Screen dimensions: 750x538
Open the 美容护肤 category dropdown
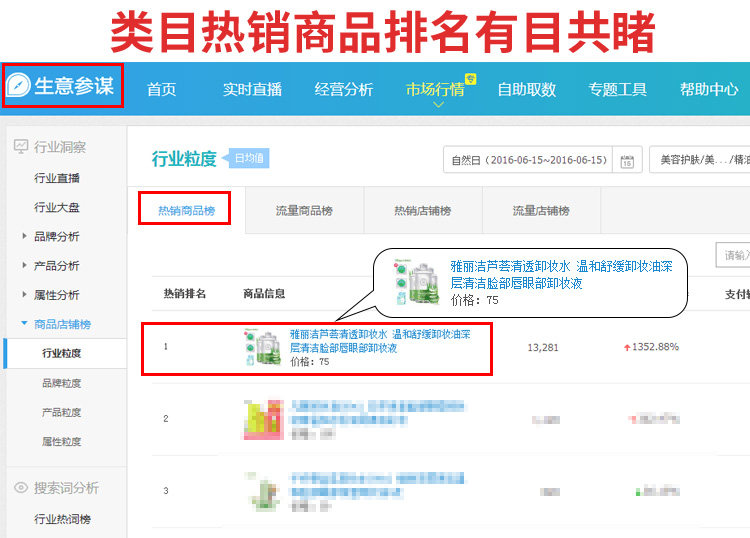pyautogui.click(x=699, y=160)
